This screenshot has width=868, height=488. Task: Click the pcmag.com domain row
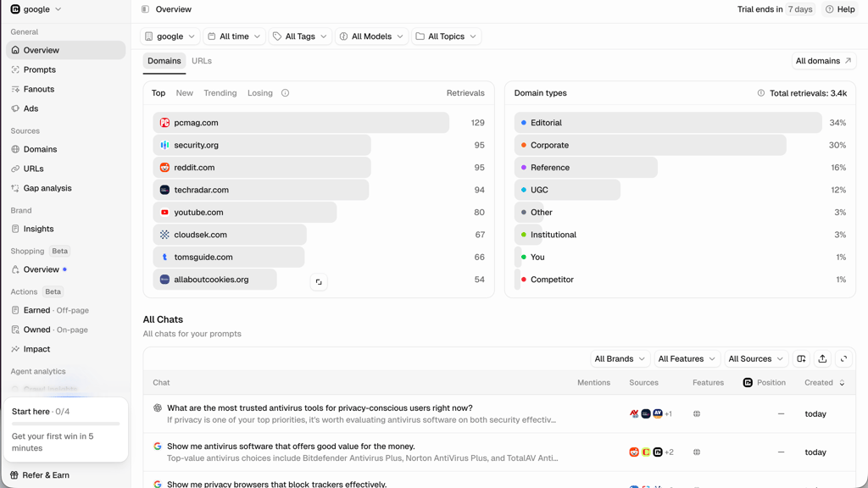319,123
